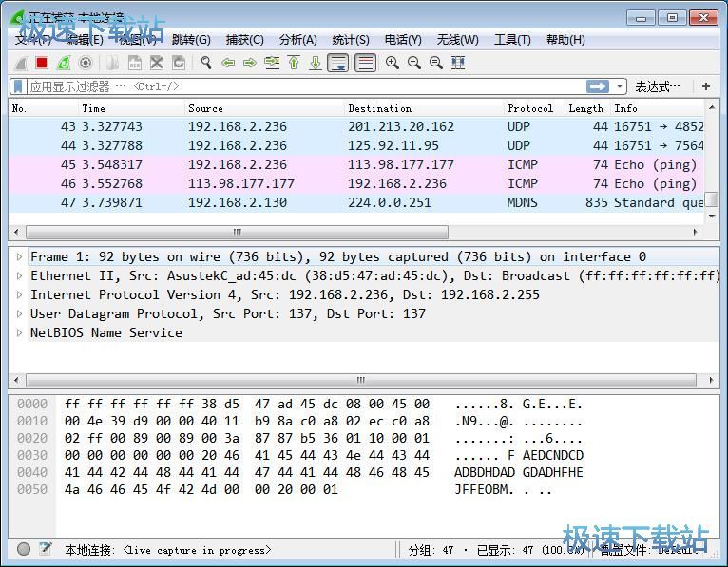Open the 帮助(H) menu
Viewport: 728px width, 567px height.
[565, 40]
